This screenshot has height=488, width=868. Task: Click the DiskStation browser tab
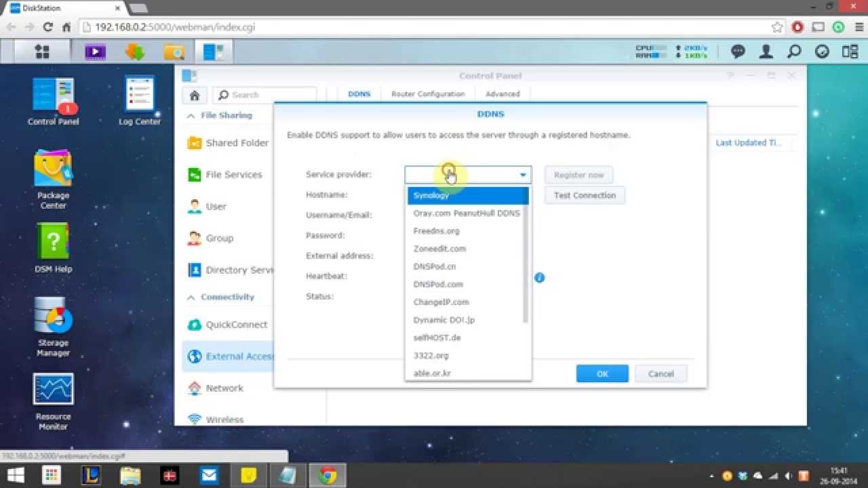tap(66, 8)
